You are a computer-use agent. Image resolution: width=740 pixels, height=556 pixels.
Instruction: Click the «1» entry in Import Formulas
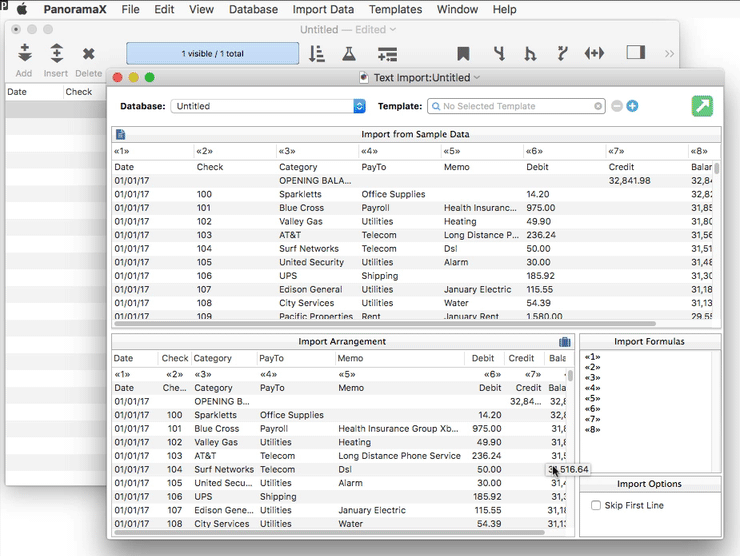tap(592, 357)
